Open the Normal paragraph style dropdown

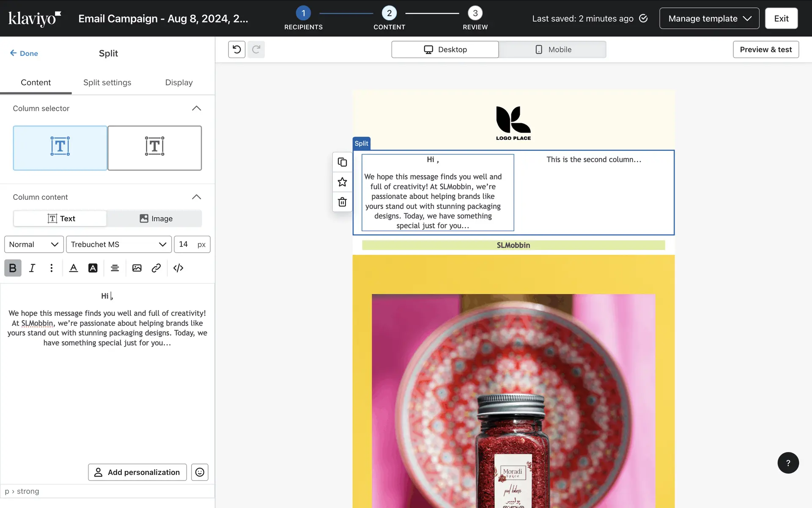(34, 244)
